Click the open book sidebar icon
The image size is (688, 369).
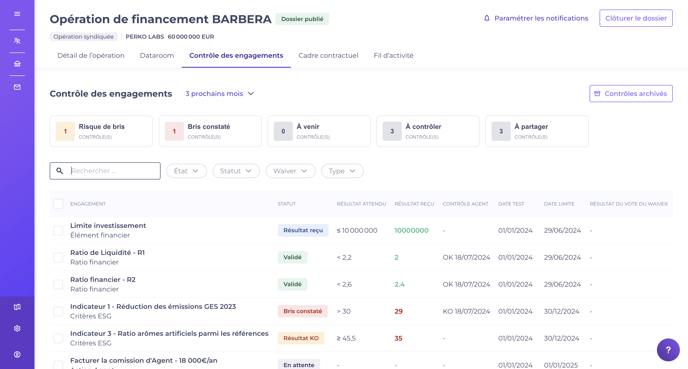[17, 307]
